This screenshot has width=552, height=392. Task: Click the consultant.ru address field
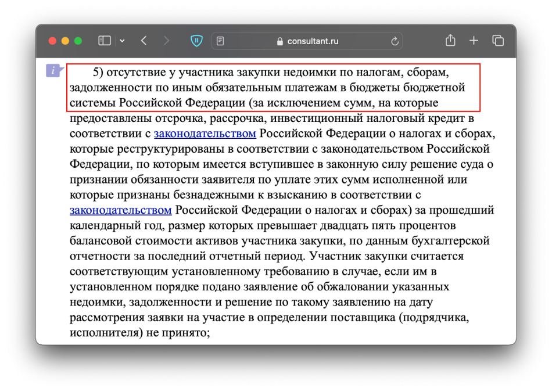(x=307, y=41)
